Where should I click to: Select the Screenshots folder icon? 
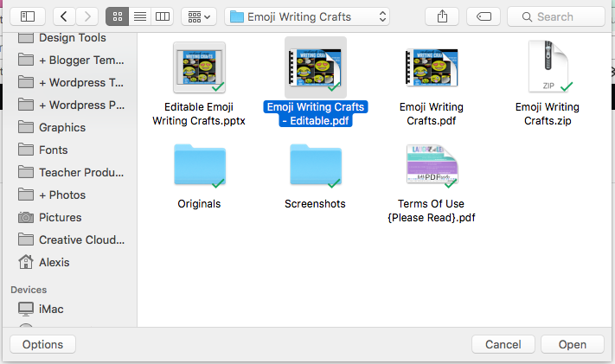pyautogui.click(x=315, y=166)
